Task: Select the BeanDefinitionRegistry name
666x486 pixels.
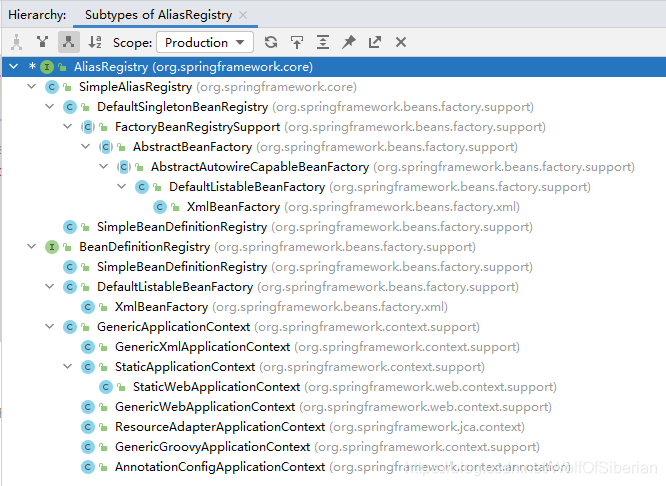Action: [x=144, y=246]
